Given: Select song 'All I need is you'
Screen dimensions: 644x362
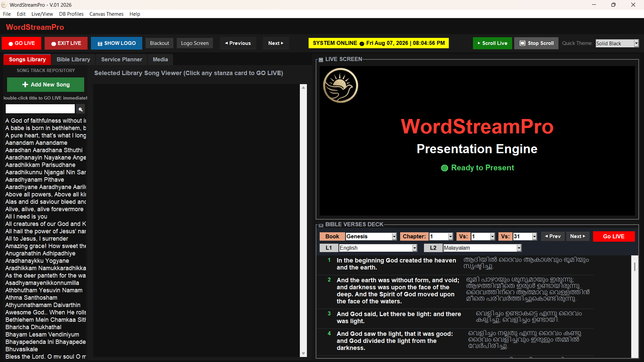Looking at the screenshot, I should (x=26, y=217).
